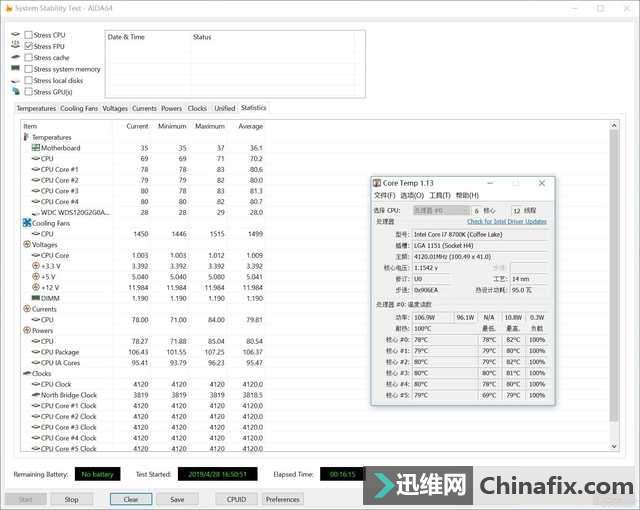
Task: Click the Average column header
Action: tap(250, 126)
